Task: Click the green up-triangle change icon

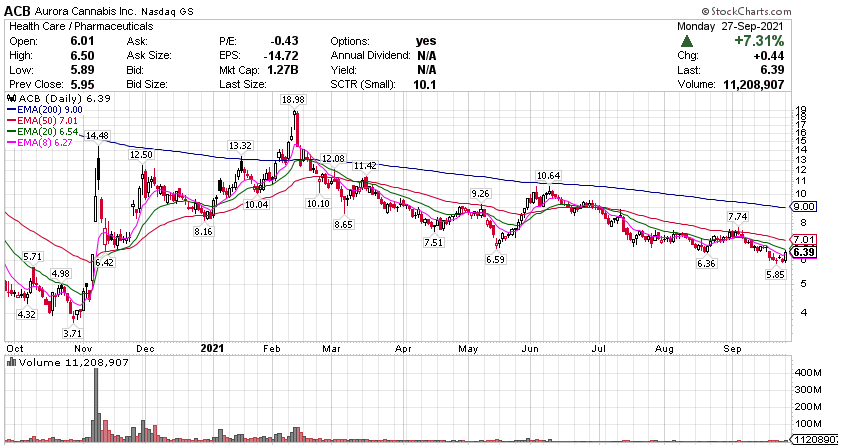Action: coord(687,41)
